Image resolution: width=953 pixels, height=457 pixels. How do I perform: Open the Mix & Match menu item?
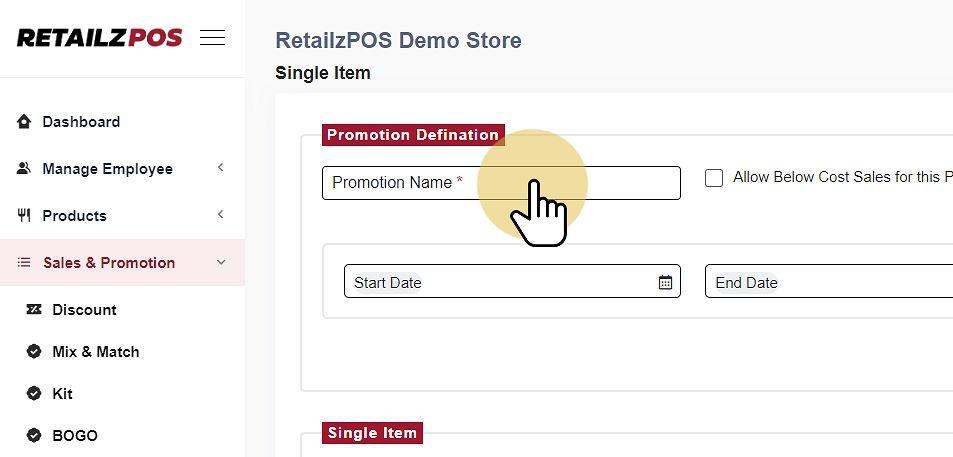point(96,352)
